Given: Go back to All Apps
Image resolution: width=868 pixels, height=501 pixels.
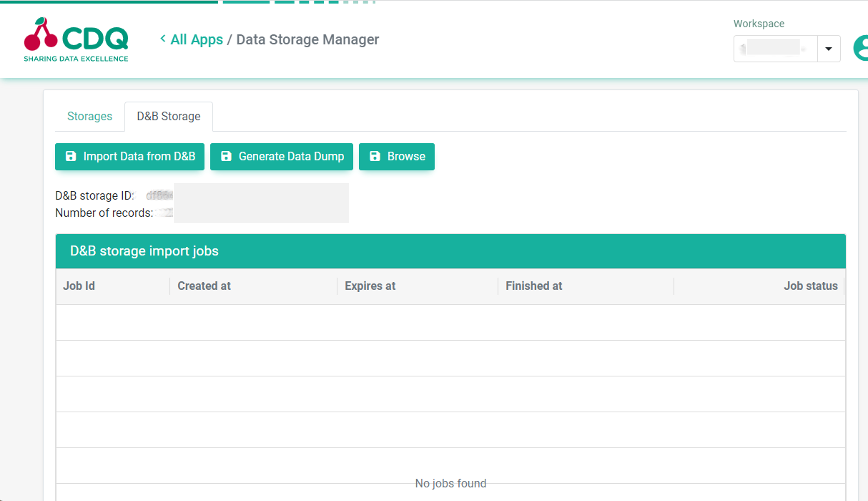Looking at the screenshot, I should pyautogui.click(x=197, y=40).
